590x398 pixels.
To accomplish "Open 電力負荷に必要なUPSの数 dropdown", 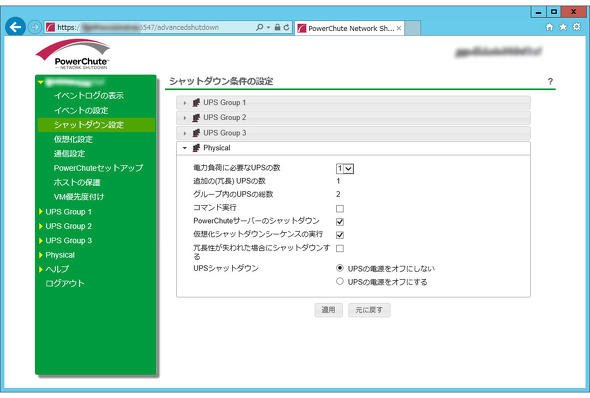I will coord(345,169).
